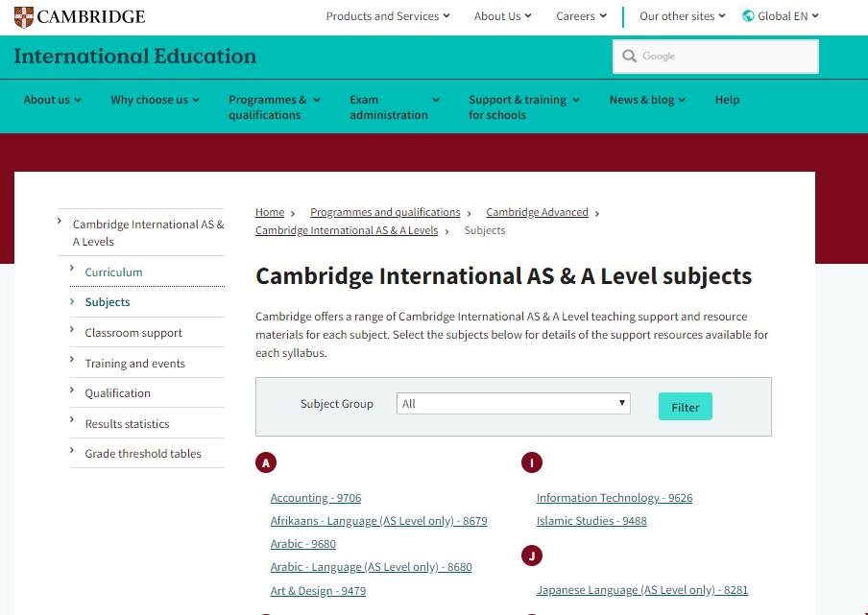This screenshot has height=615, width=868.
Task: Open the Exam administration nav menu
Action: coord(394,106)
